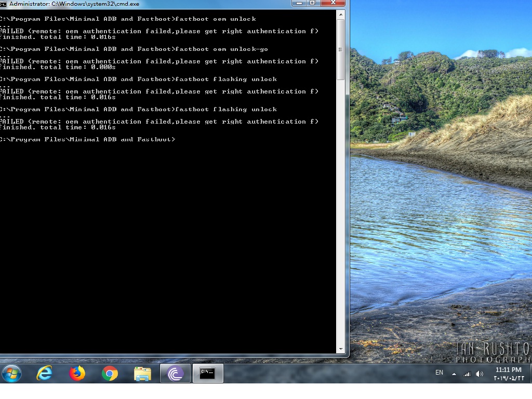Minimize the cmd.exe window
Image resolution: width=532 pixels, height=399 pixels.
click(x=299, y=3)
